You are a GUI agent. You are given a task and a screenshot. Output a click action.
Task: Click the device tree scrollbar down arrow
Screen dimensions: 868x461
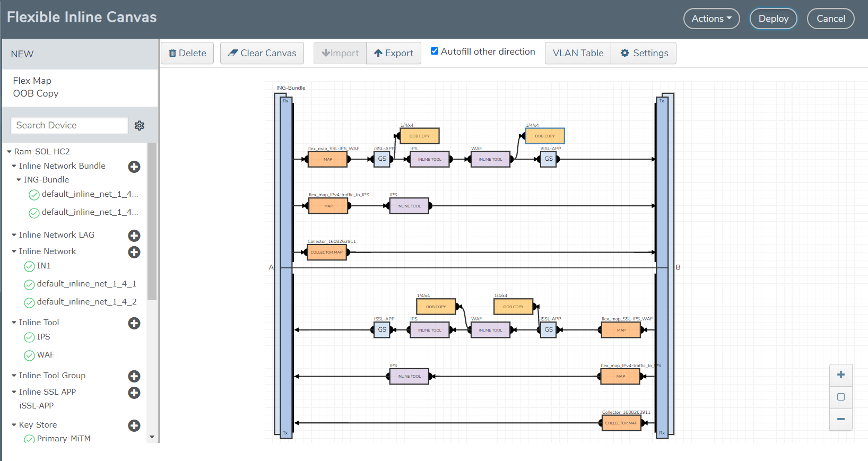pyautogui.click(x=152, y=437)
